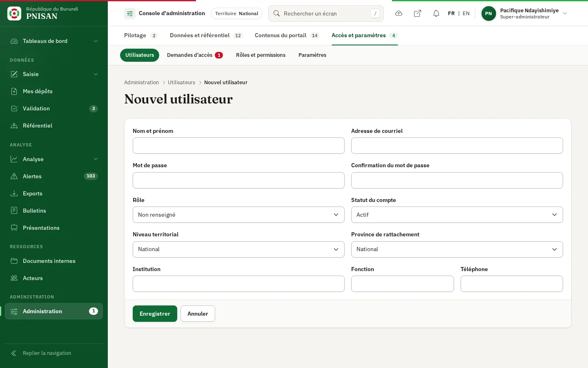Open Alertes with 103 badge
This screenshot has height=368, width=588.
pyautogui.click(x=54, y=176)
